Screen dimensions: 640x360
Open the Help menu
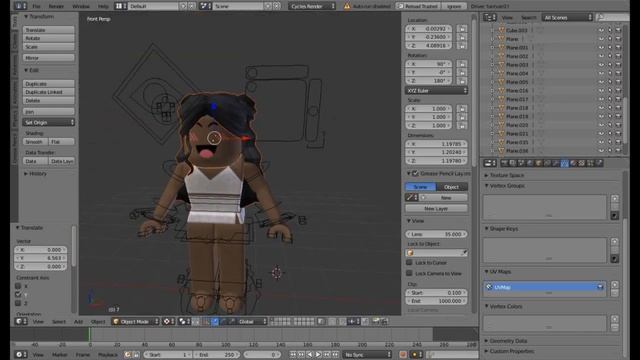(x=103, y=6)
